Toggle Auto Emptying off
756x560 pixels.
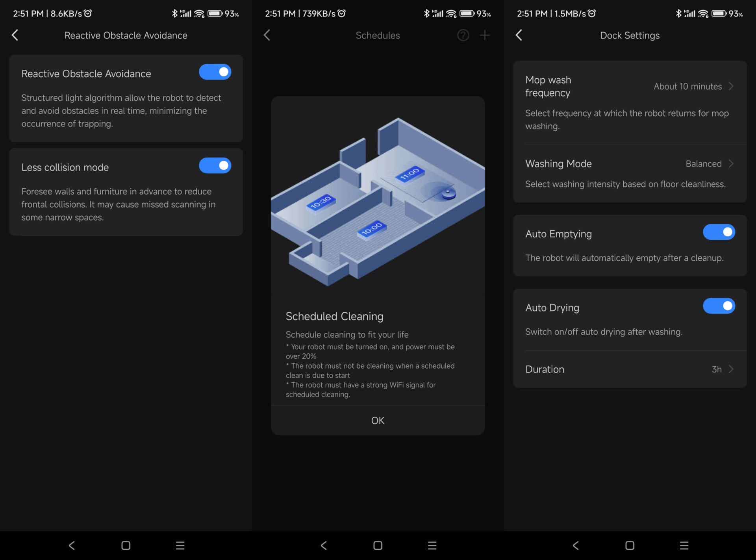click(719, 232)
